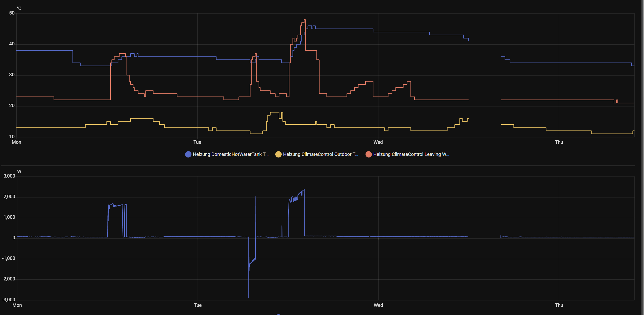
Task: Select the Tue label on temperature chart
Action: pos(197,142)
